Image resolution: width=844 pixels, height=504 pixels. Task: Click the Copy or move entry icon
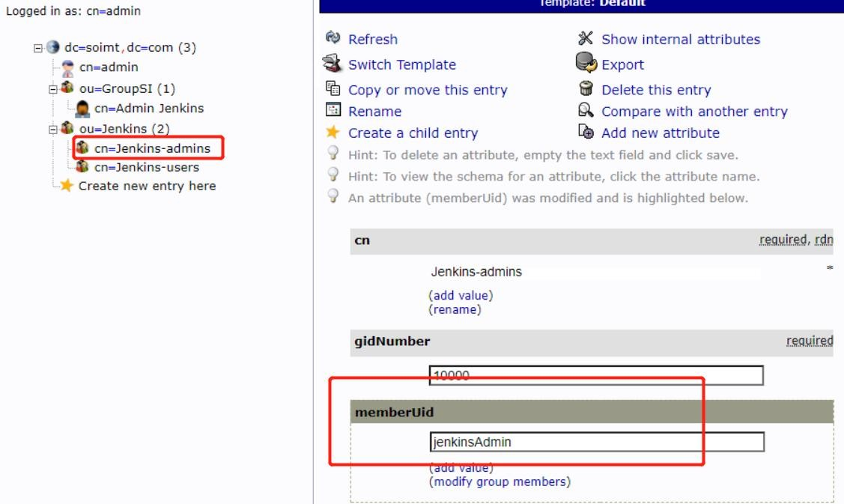[333, 90]
